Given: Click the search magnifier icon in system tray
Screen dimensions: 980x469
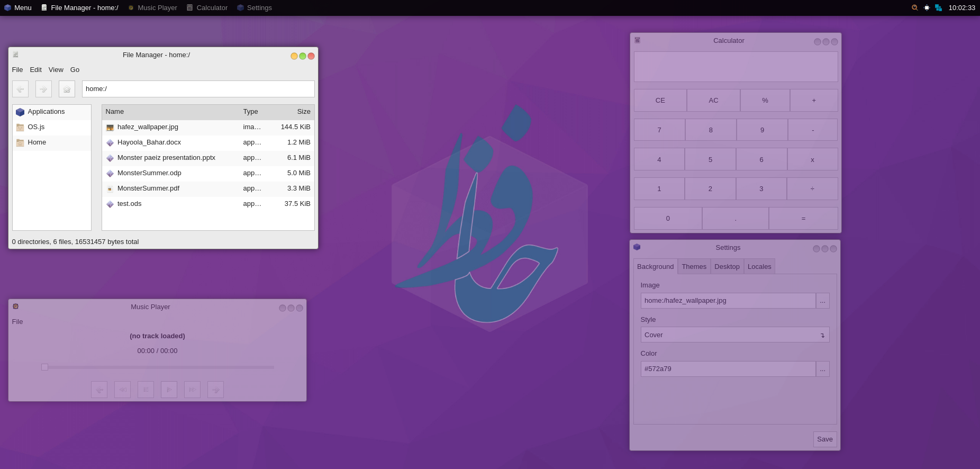Looking at the screenshot, I should (x=914, y=8).
